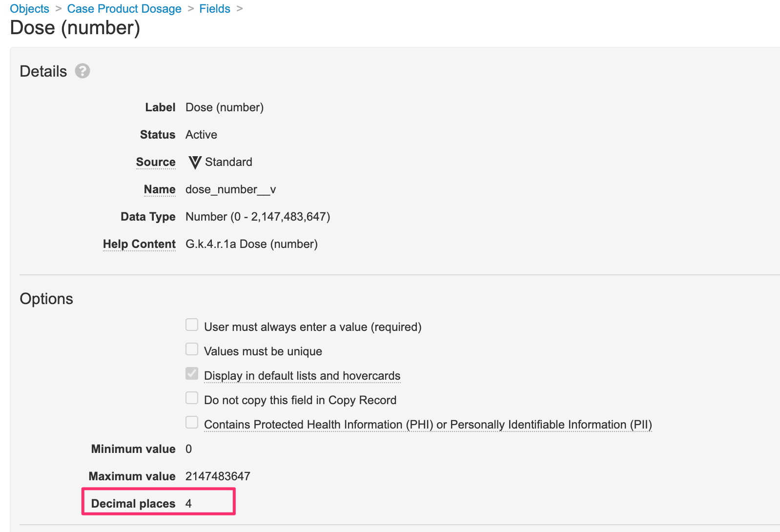
Task: Enable 'User must always enter a value' checkbox
Action: click(x=192, y=325)
